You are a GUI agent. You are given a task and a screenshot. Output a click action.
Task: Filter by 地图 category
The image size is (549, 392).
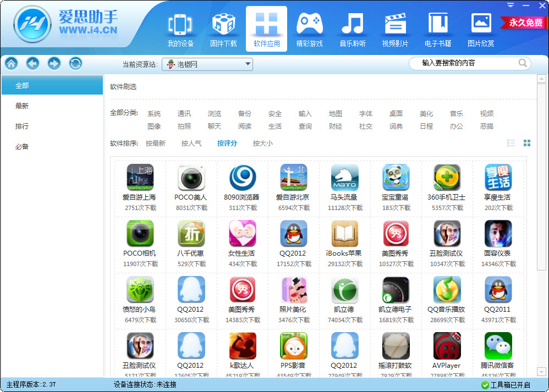pos(336,114)
